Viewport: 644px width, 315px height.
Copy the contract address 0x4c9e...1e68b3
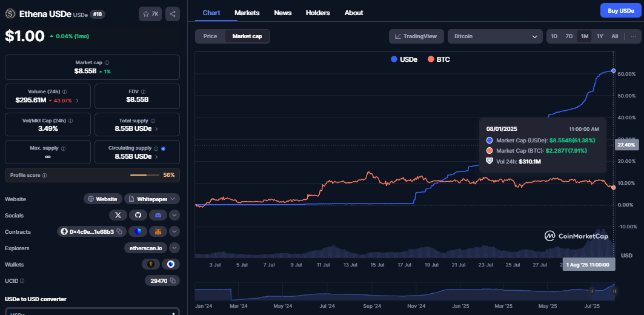[x=119, y=231]
